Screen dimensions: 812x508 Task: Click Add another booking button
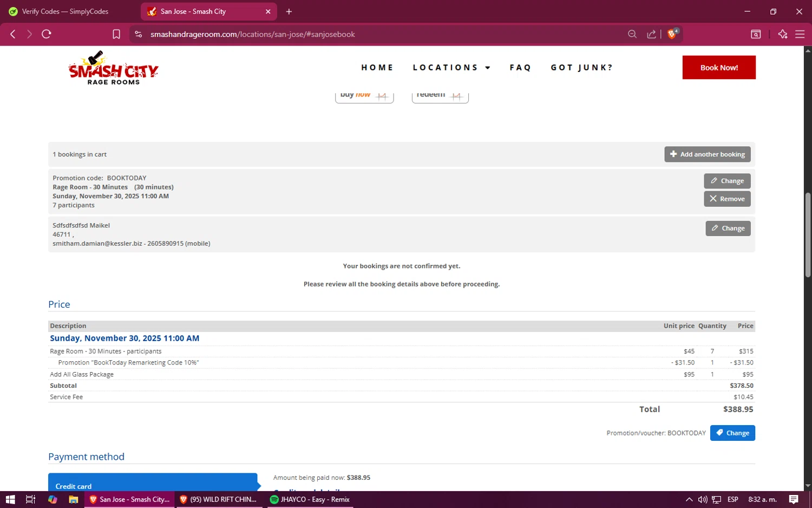click(708, 154)
